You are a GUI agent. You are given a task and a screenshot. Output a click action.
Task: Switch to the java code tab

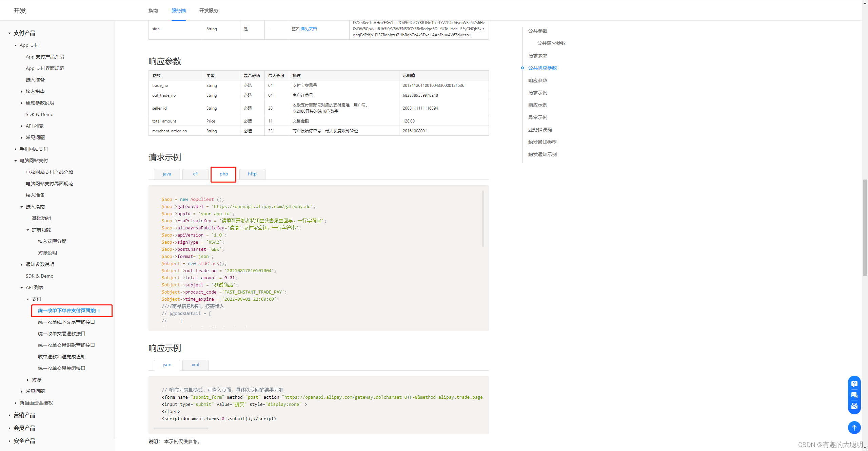pos(167,174)
